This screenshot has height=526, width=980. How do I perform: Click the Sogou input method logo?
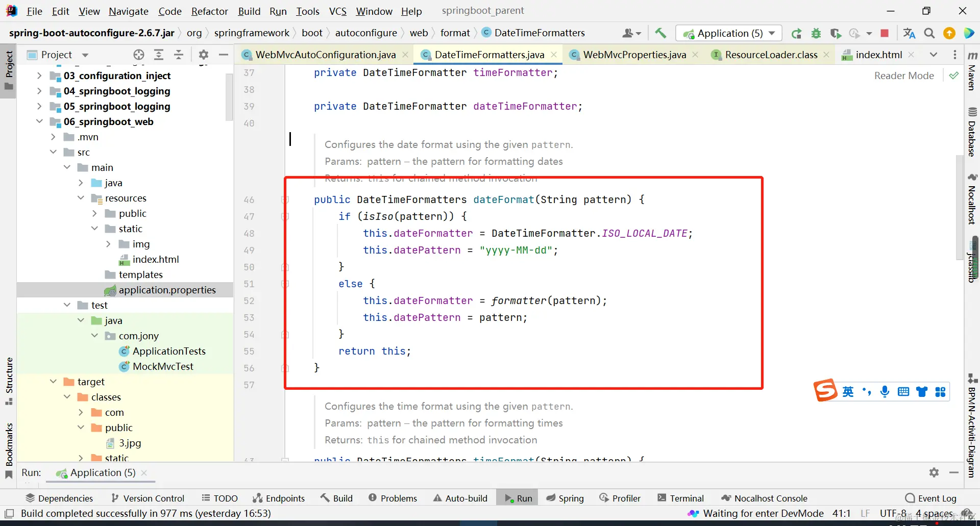(x=825, y=390)
